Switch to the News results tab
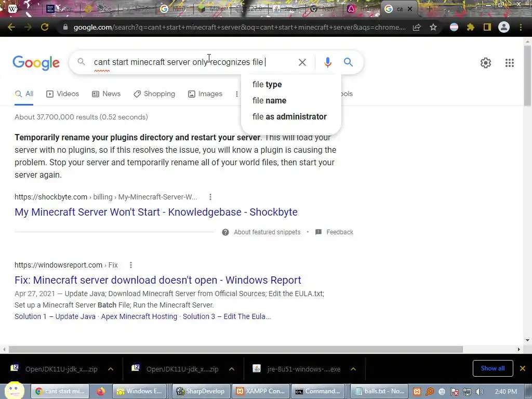 (106, 94)
